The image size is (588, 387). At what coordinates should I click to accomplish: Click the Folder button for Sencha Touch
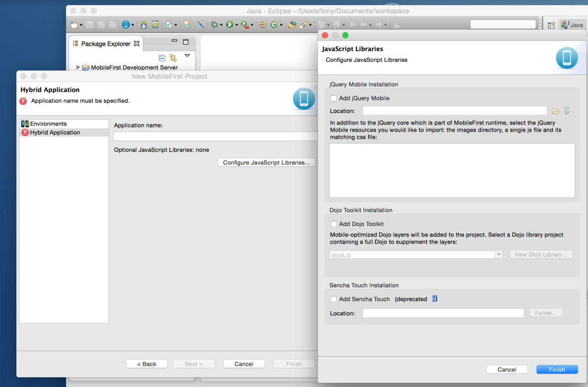(x=546, y=313)
